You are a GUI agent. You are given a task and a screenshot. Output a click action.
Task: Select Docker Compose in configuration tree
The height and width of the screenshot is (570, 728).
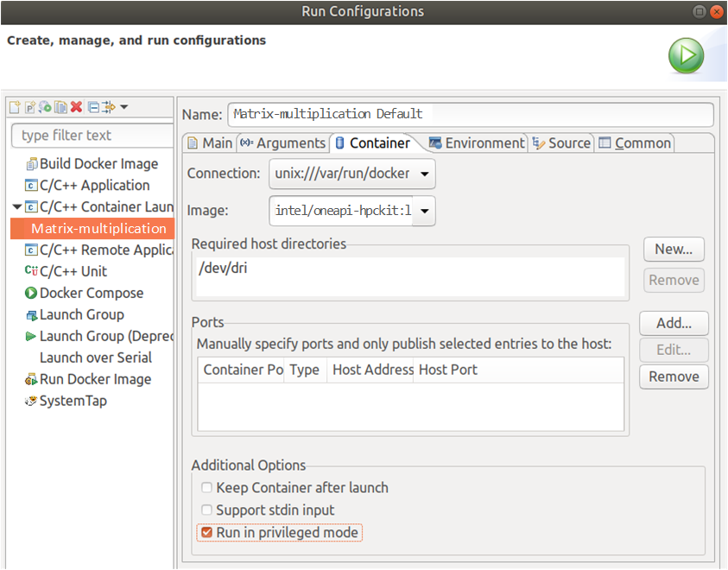[92, 294]
